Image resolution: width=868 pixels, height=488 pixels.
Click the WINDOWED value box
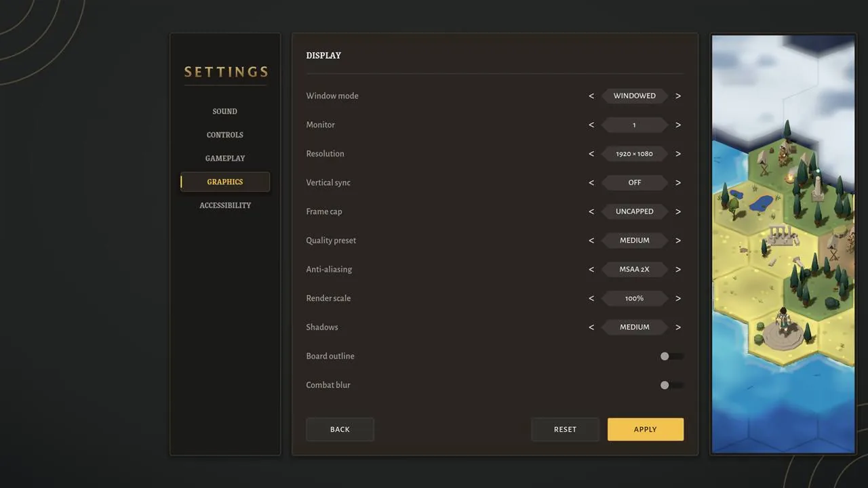tap(635, 96)
